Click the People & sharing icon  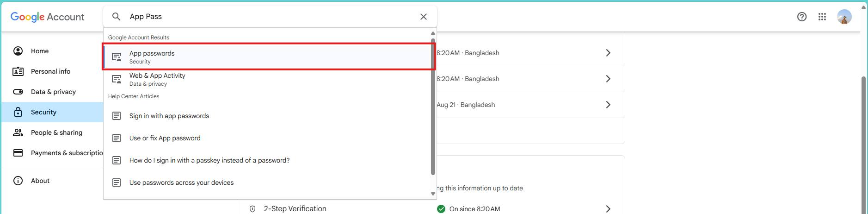[x=18, y=132]
